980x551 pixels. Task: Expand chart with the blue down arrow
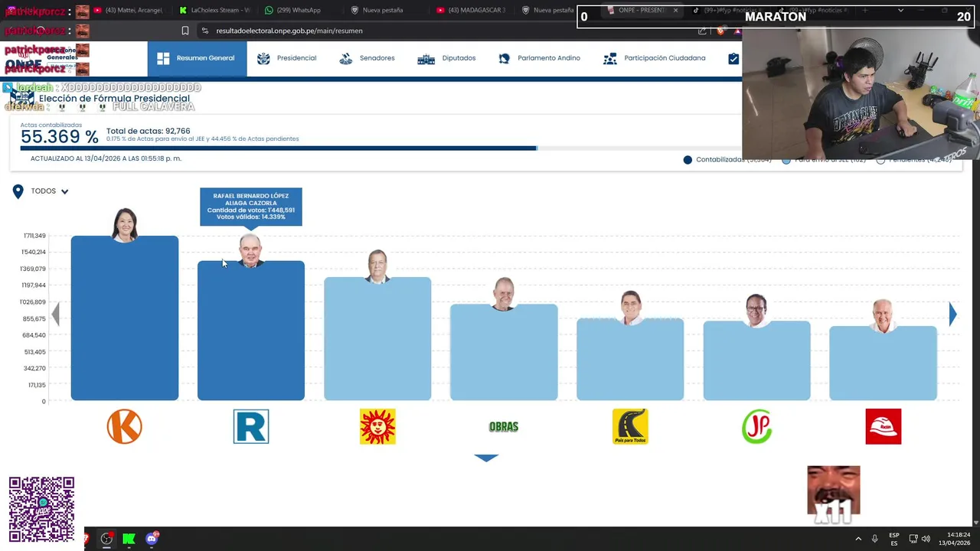click(486, 458)
